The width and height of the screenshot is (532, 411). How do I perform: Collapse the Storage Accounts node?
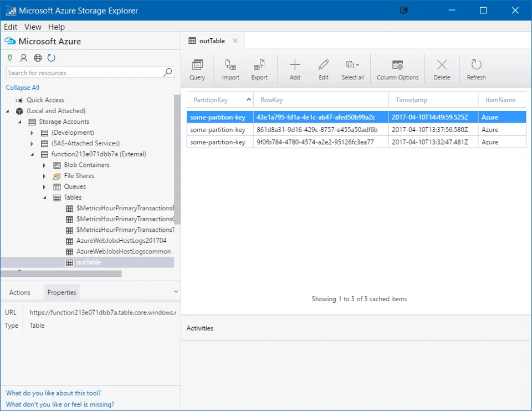[x=20, y=122]
